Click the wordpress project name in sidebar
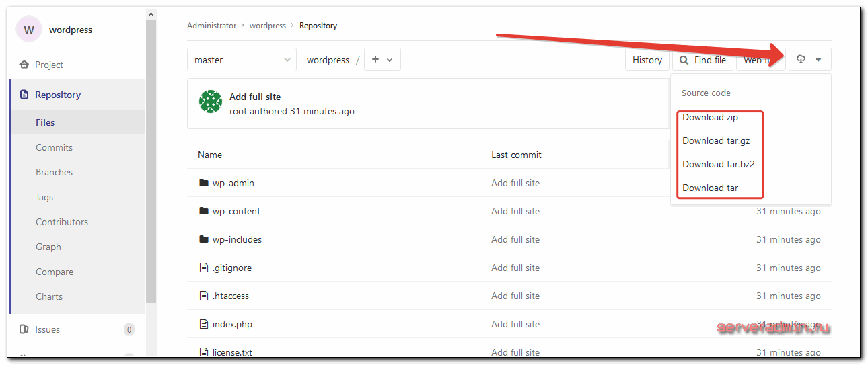Screen dimensions: 868x365 pos(71,30)
